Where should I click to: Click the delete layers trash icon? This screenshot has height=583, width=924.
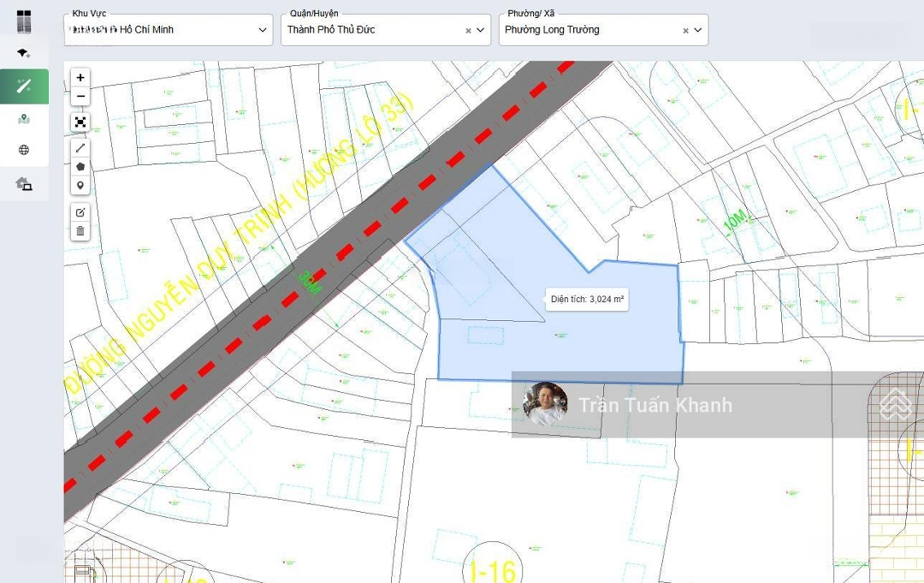tap(80, 231)
